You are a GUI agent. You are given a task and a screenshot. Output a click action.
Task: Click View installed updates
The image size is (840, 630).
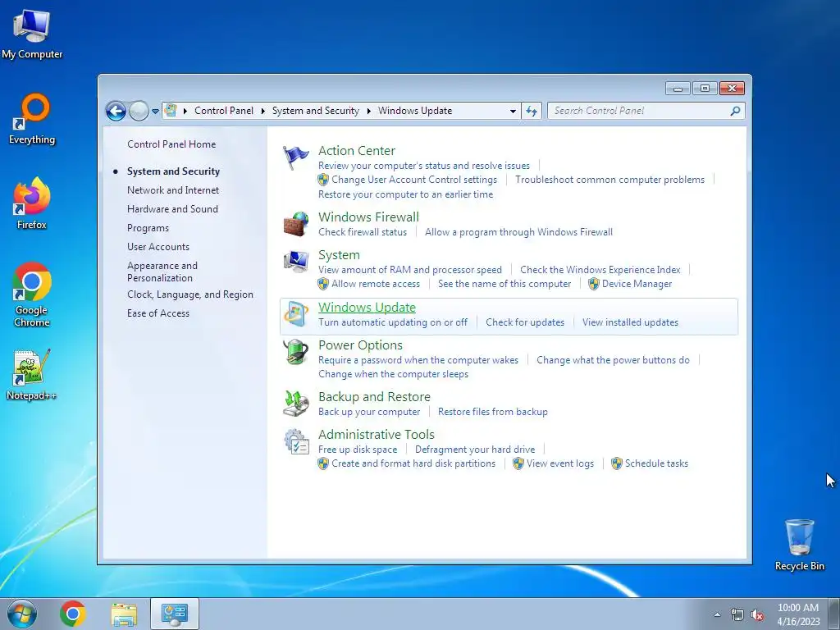point(631,322)
